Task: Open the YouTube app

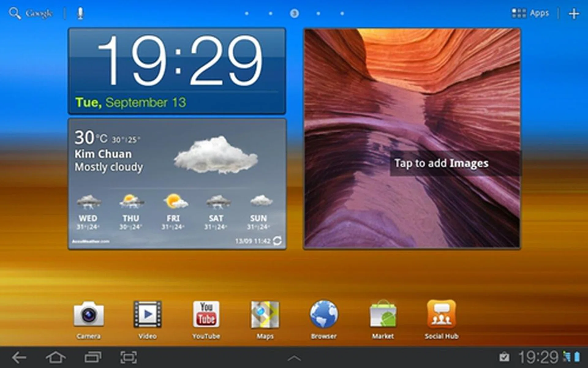Action: point(206,315)
